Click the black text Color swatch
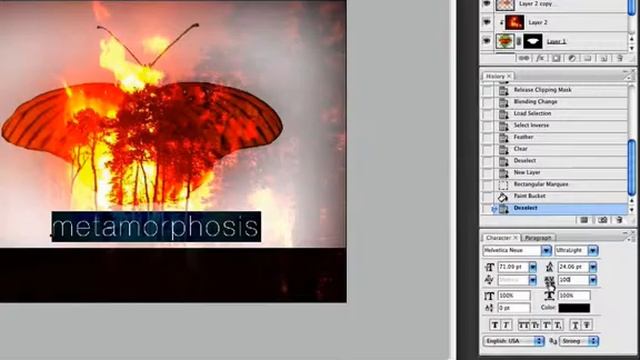640x360 pixels. click(x=574, y=308)
